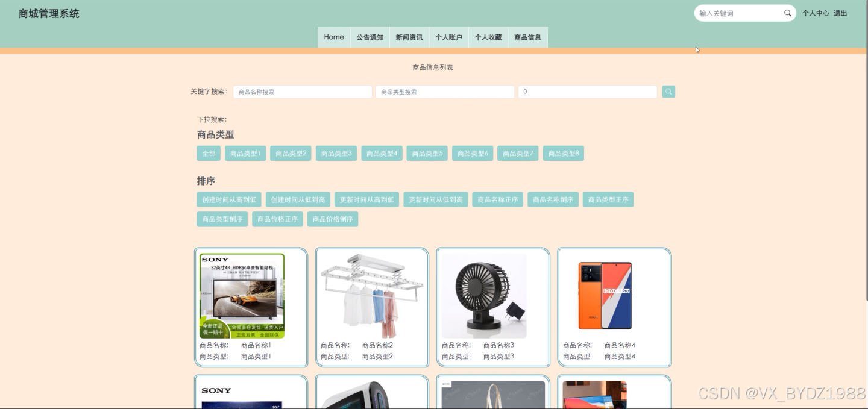Click the 商品名称1 product name
Image resolution: width=868 pixels, height=409 pixels.
tap(256, 345)
